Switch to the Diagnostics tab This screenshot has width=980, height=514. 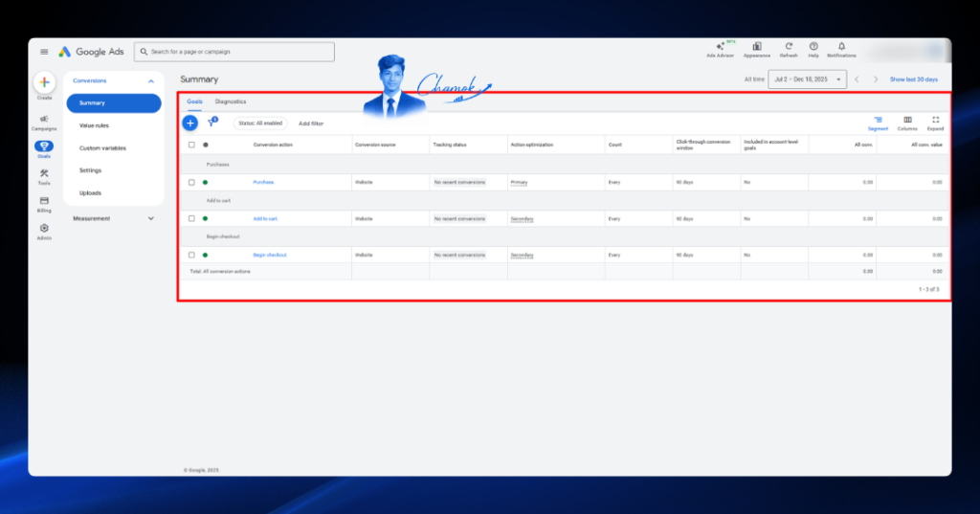click(x=231, y=101)
